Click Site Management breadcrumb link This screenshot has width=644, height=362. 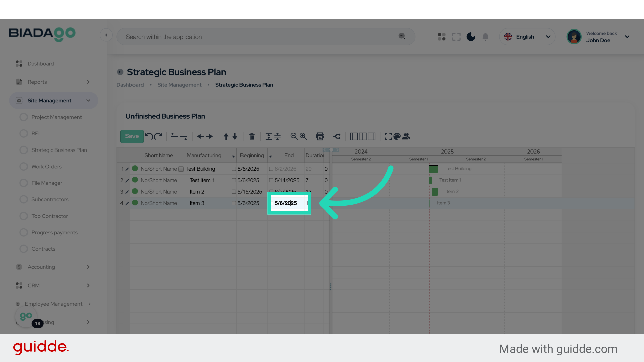(x=179, y=85)
